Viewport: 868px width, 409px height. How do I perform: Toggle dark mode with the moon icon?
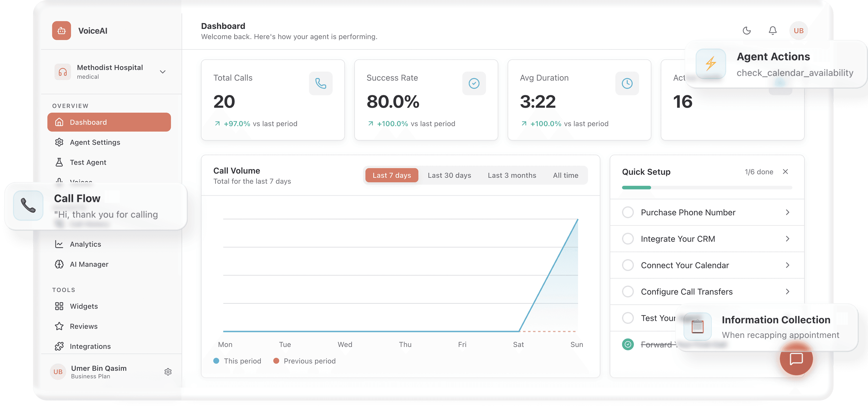point(747,30)
